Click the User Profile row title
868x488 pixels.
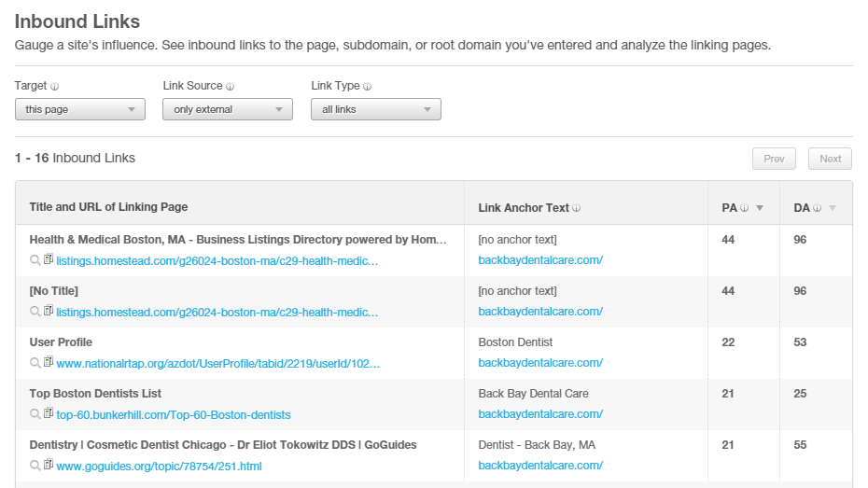point(61,342)
